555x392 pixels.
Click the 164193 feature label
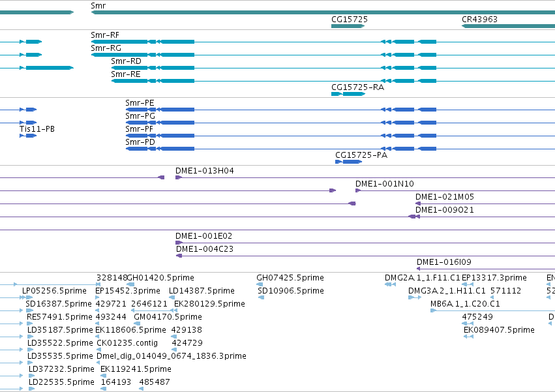pos(116,383)
